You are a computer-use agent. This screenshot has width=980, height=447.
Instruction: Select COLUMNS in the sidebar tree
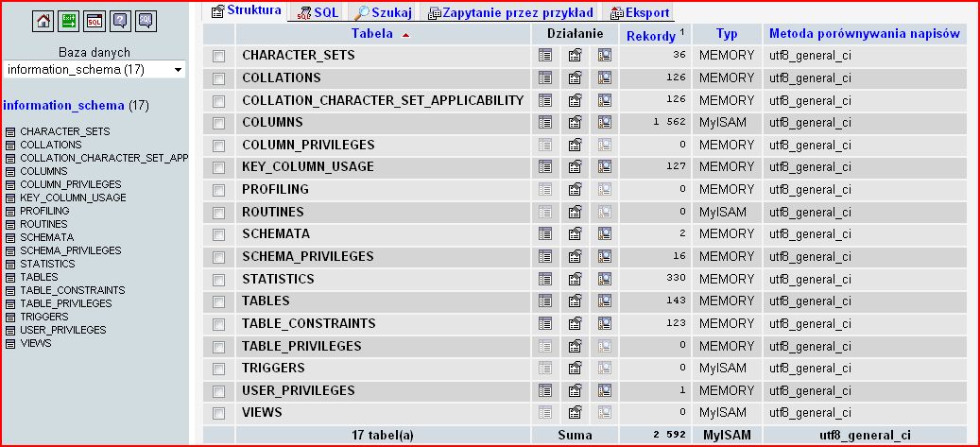point(43,171)
